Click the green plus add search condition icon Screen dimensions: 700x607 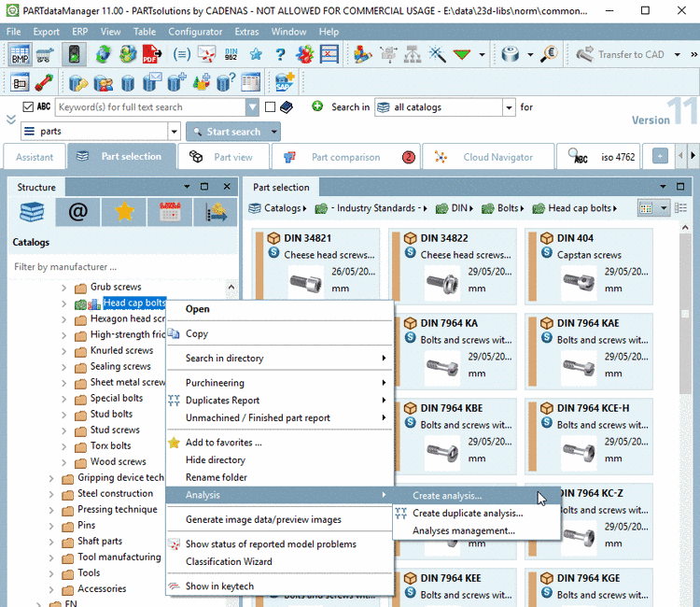point(317,106)
